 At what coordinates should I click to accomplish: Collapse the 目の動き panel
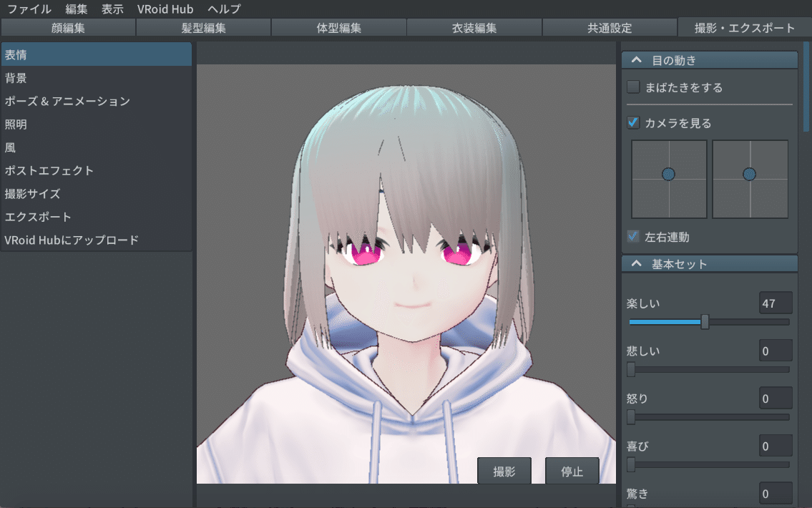636,60
